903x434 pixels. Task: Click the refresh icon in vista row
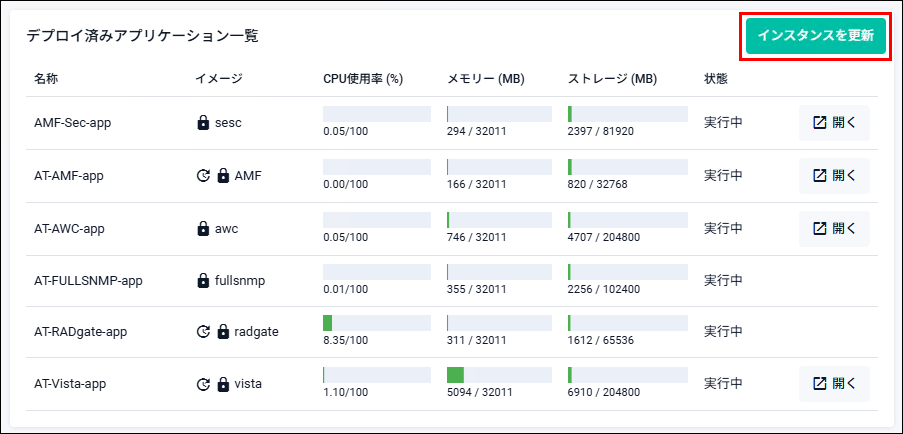[x=203, y=383]
